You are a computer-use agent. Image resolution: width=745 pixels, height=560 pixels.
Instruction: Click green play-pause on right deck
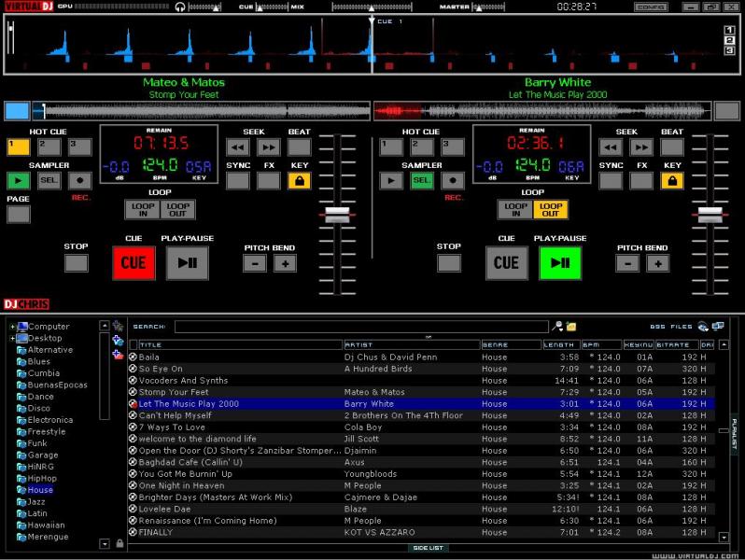(x=560, y=262)
